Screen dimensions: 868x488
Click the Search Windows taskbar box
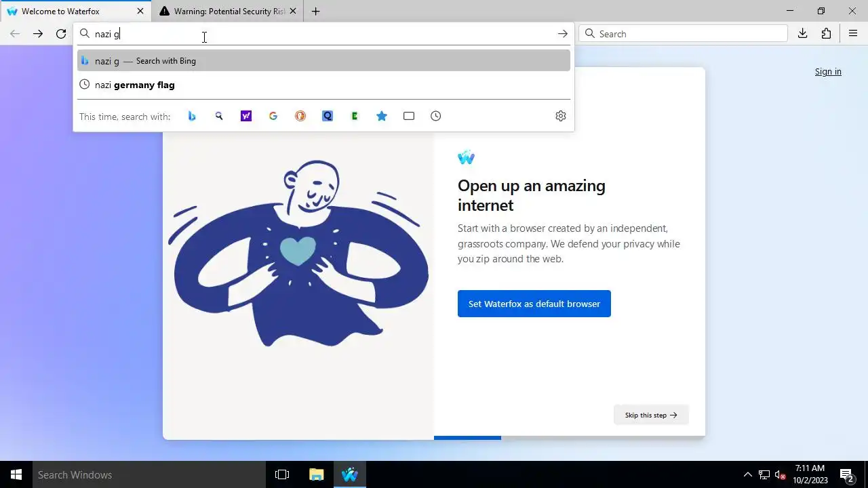[x=149, y=474]
